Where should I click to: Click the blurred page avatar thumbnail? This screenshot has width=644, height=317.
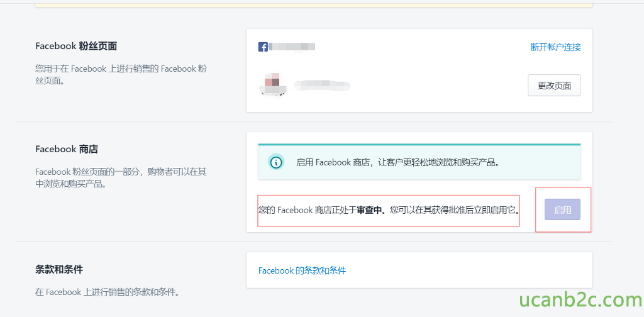272,84
